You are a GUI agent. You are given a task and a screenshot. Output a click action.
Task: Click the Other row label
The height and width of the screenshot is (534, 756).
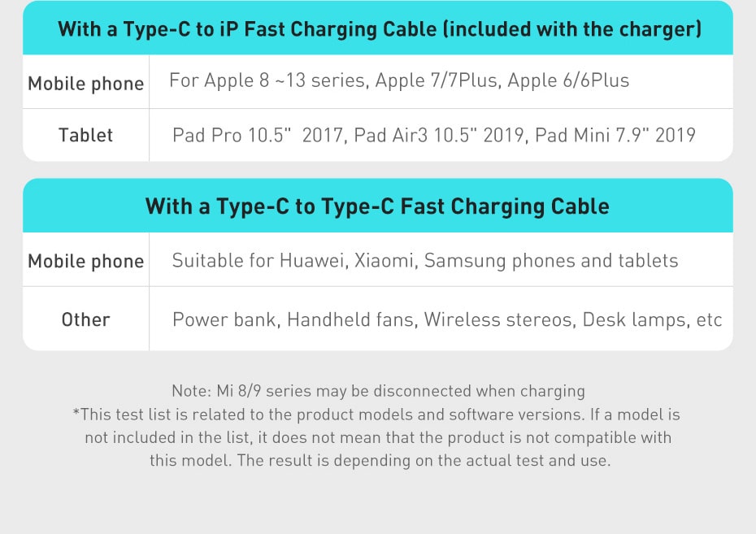pyautogui.click(x=85, y=319)
